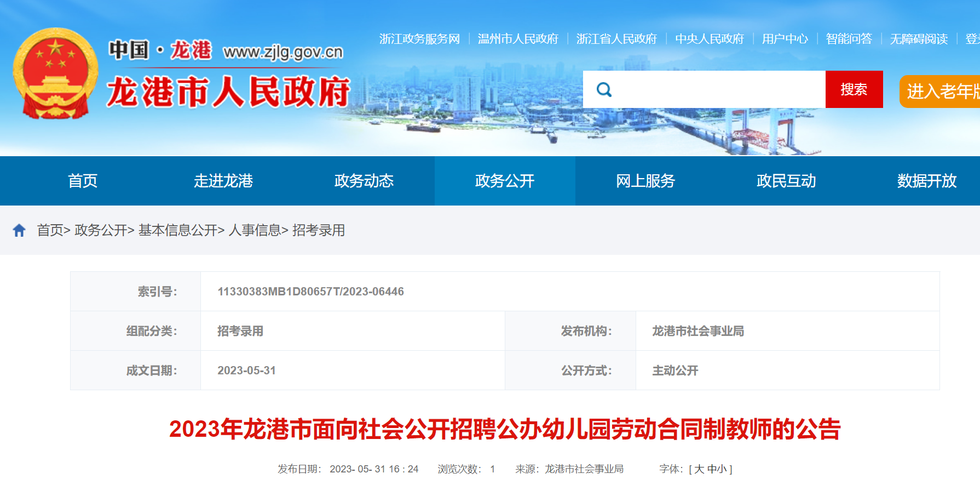Open the 政民互动 navigation tab
Screen dimensions: 980x479
coord(786,181)
